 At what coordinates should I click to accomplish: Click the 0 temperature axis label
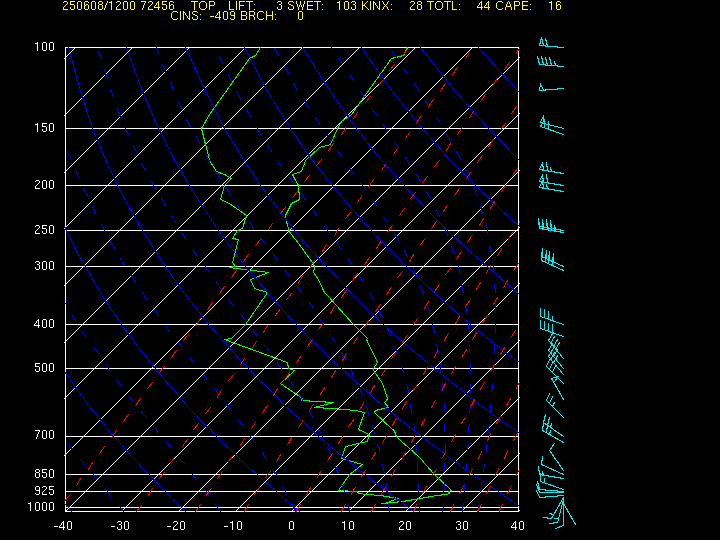tap(292, 526)
